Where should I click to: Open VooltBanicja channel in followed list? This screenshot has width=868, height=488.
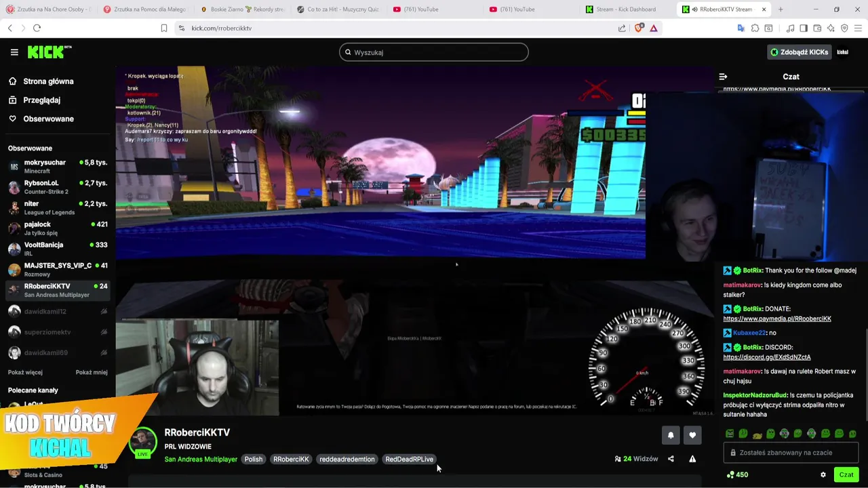pos(58,249)
